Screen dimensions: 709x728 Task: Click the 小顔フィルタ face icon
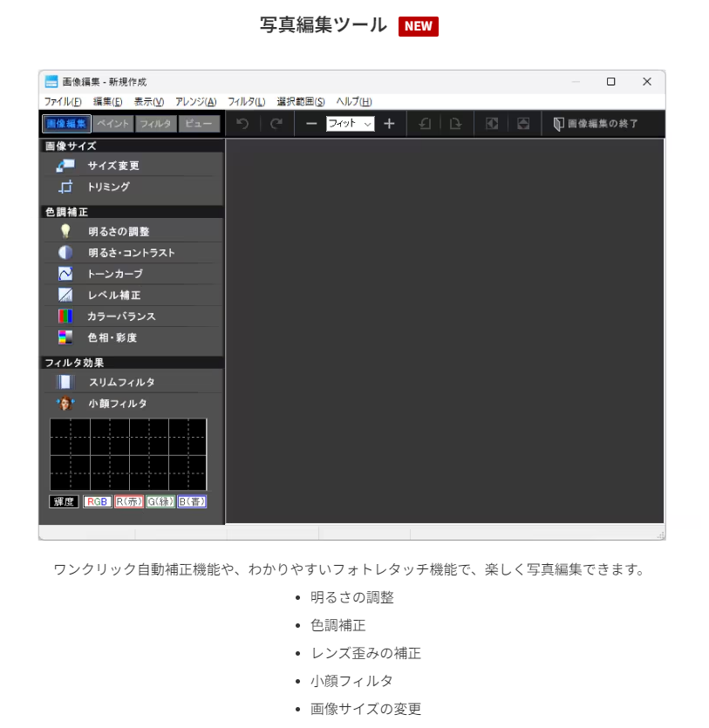point(65,404)
